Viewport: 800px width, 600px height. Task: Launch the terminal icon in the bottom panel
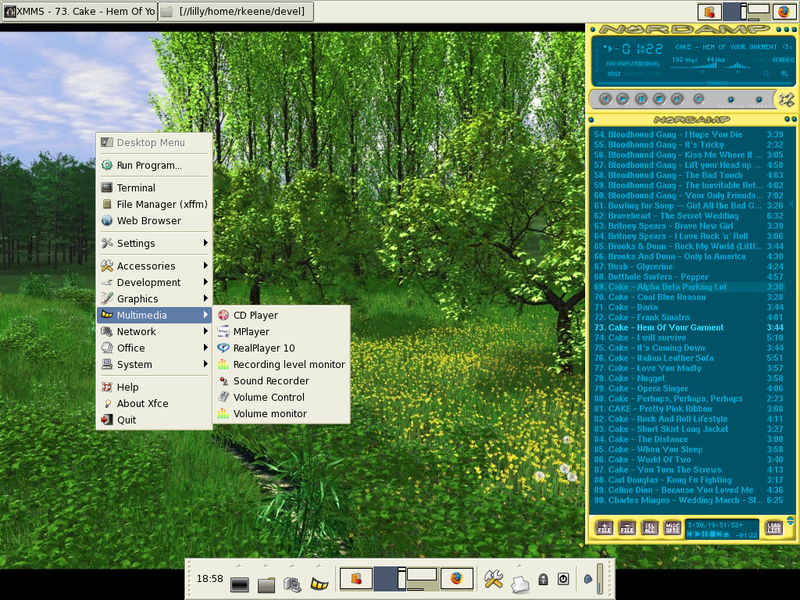pyautogui.click(x=239, y=584)
